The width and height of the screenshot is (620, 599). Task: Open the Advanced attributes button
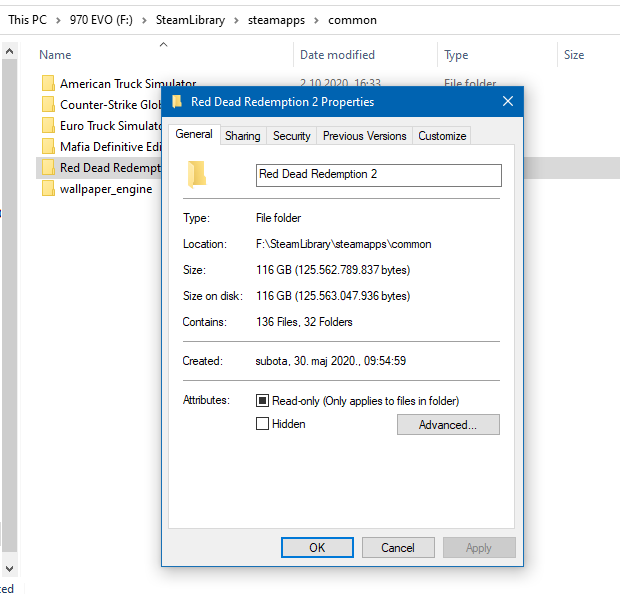448,425
